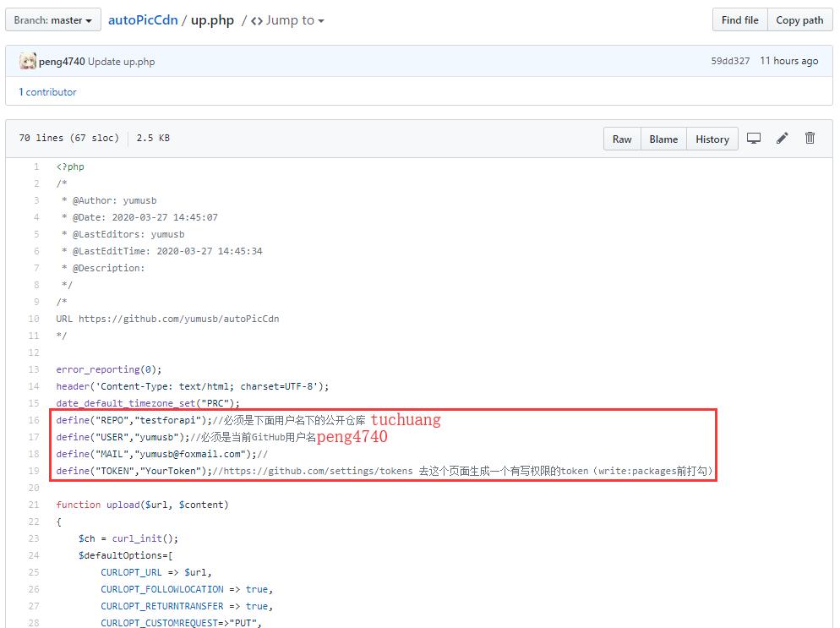840x628 pixels.
Task: Open the Branch: master dropdown
Action: click(x=53, y=19)
